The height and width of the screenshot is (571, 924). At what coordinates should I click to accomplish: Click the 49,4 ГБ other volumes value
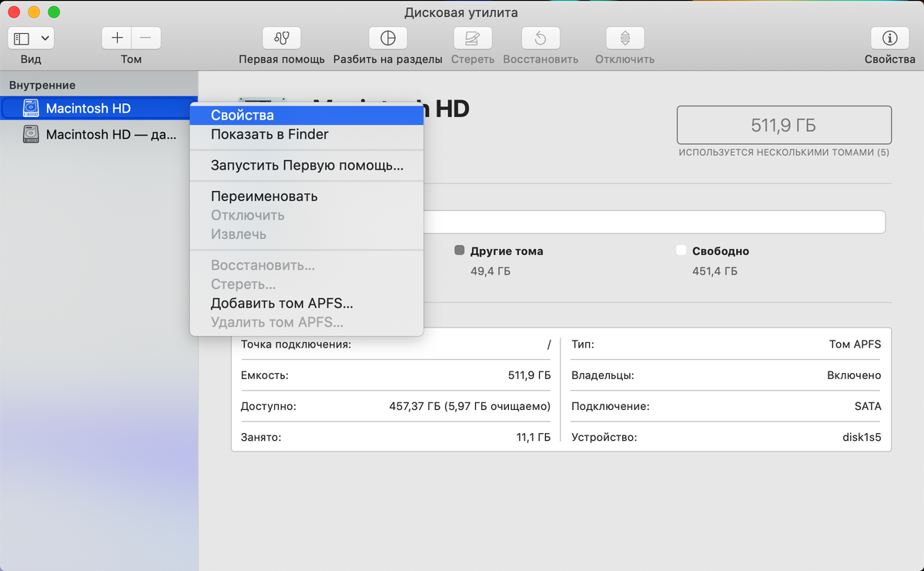pos(490,271)
